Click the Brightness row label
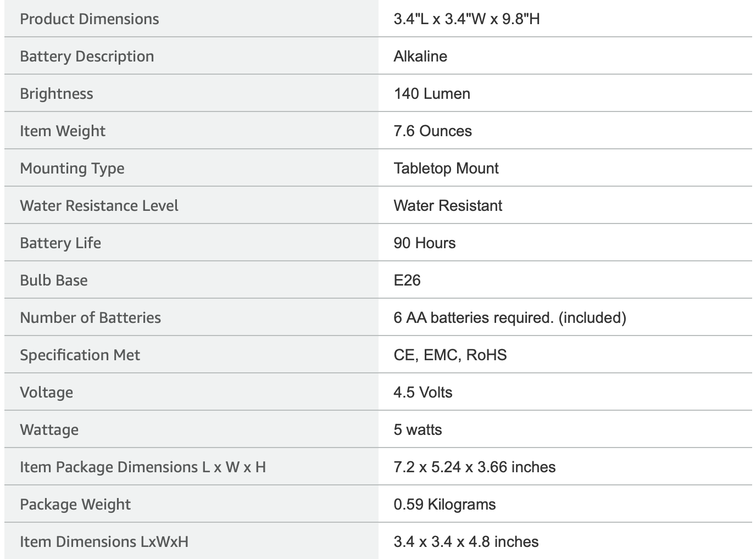The width and height of the screenshot is (756, 559). coord(57,94)
